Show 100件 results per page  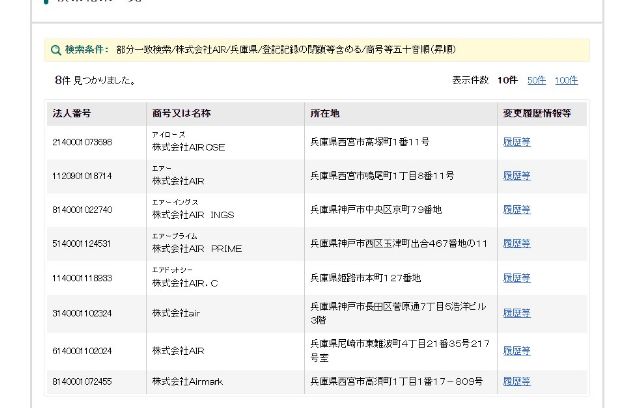tap(566, 80)
